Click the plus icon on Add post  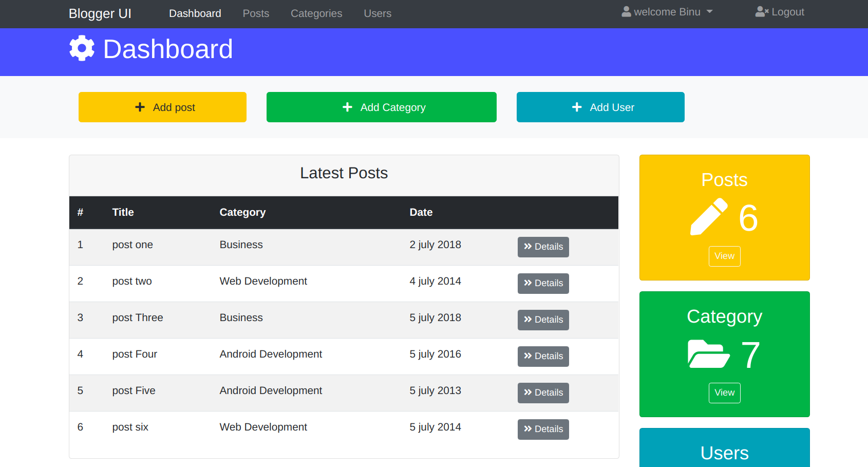(140, 107)
